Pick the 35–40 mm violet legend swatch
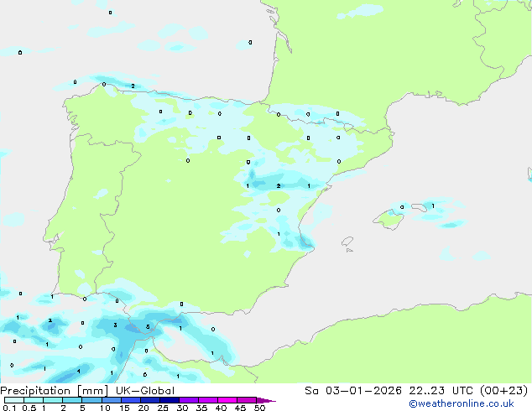532x411 pixels. (x=207, y=400)
